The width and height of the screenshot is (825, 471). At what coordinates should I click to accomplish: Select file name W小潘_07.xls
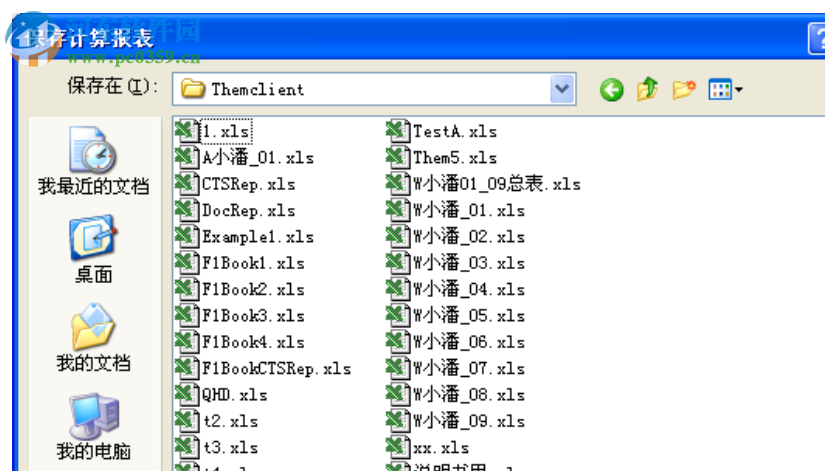(469, 368)
